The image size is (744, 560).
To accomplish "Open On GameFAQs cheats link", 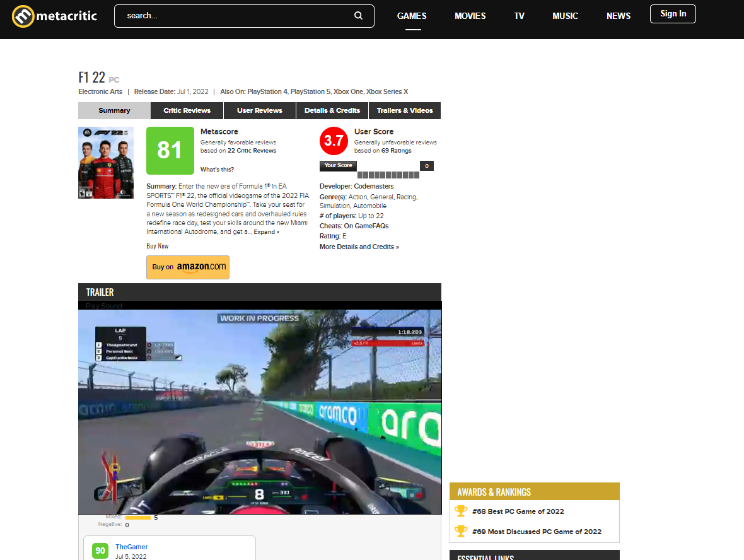I will point(366,226).
